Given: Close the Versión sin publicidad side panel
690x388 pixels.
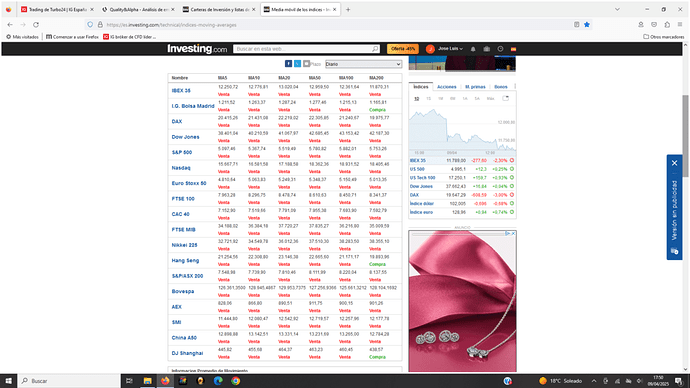Looking at the screenshot, I should coord(674,163).
